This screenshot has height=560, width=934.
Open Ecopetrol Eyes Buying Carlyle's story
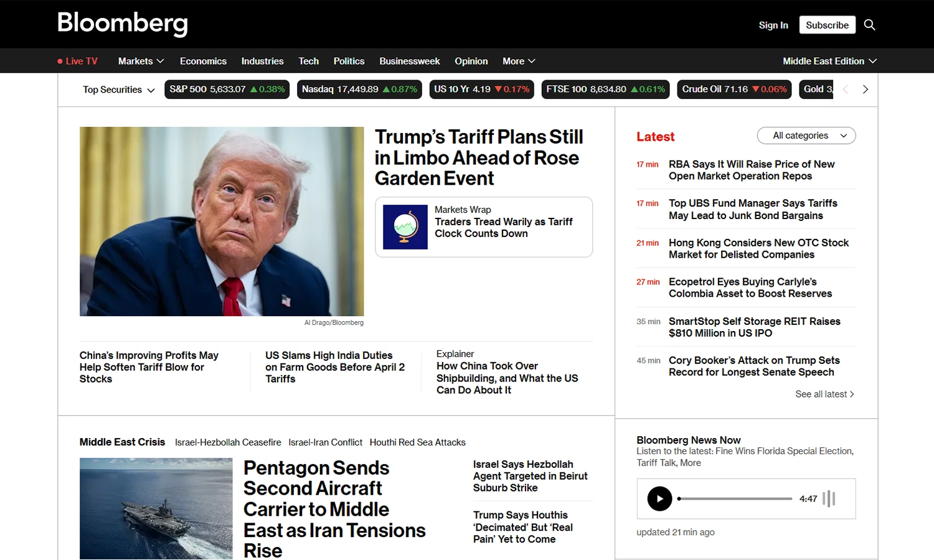(x=750, y=287)
